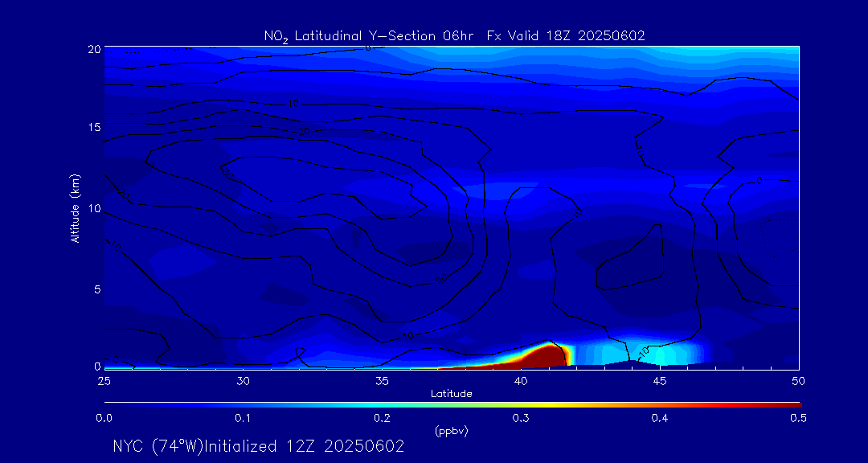Click latitude tick label 50
Screen dimensions: 868x463
pos(799,379)
